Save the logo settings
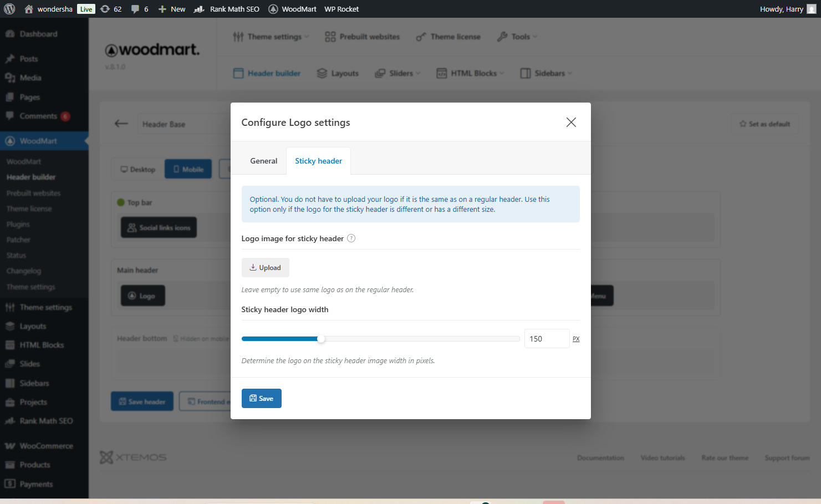Screen dimensions: 821x504 [x=261, y=398]
